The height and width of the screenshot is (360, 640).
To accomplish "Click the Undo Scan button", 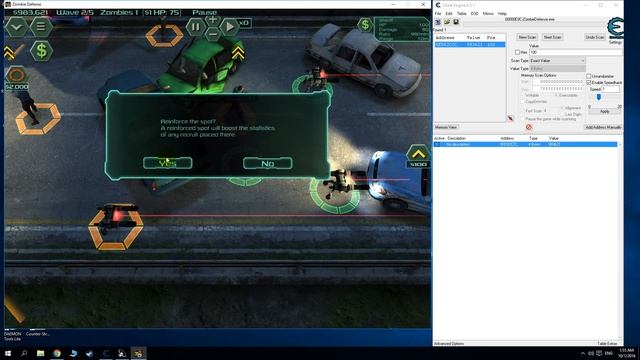I will point(595,37).
